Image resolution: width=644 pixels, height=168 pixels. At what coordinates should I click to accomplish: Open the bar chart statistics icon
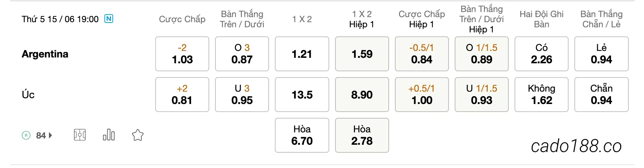click(x=109, y=135)
